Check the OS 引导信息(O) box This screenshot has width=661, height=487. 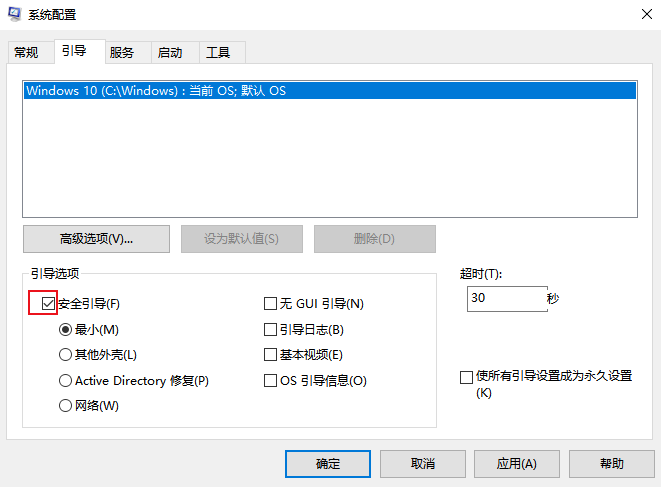(270, 381)
